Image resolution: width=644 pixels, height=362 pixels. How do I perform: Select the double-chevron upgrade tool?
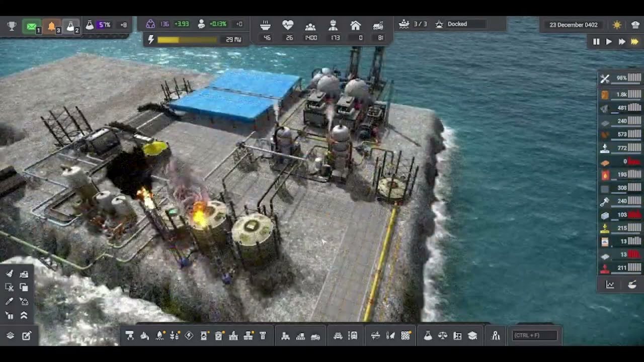tap(24, 315)
